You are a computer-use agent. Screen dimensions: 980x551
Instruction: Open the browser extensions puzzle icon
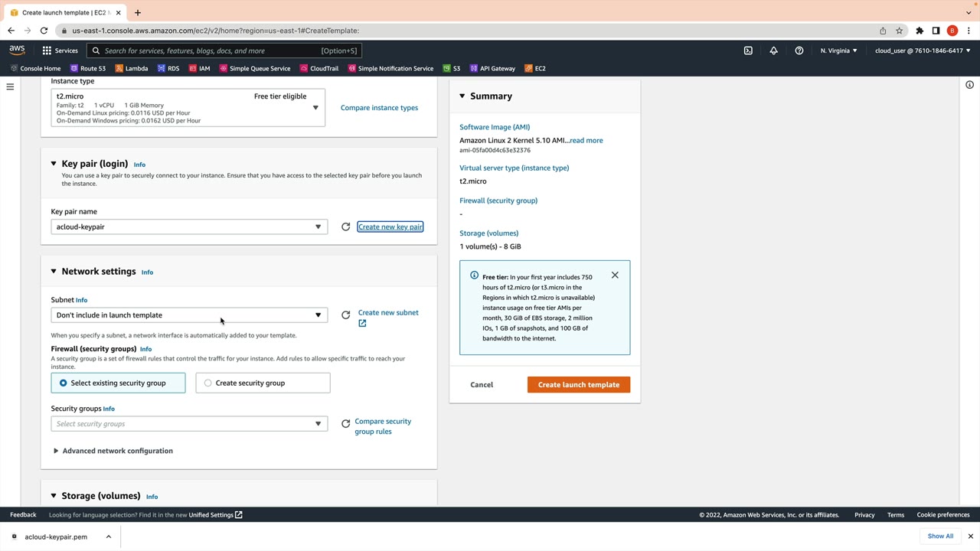coord(920,31)
